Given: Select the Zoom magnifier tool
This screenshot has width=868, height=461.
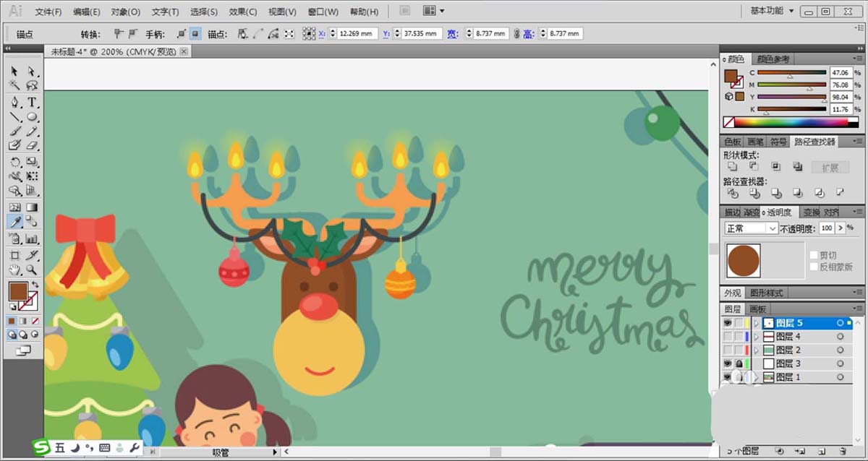Looking at the screenshot, I should coord(32,270).
